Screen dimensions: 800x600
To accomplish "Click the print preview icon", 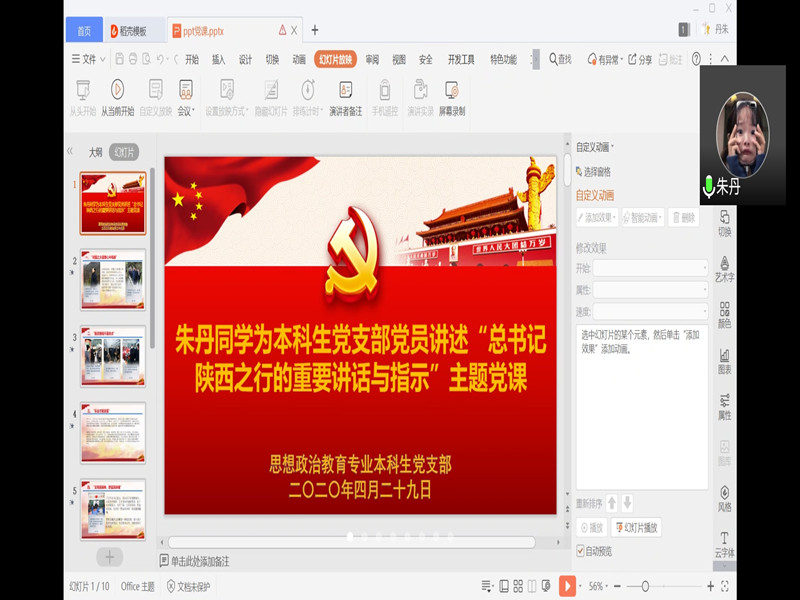I will coord(146,59).
